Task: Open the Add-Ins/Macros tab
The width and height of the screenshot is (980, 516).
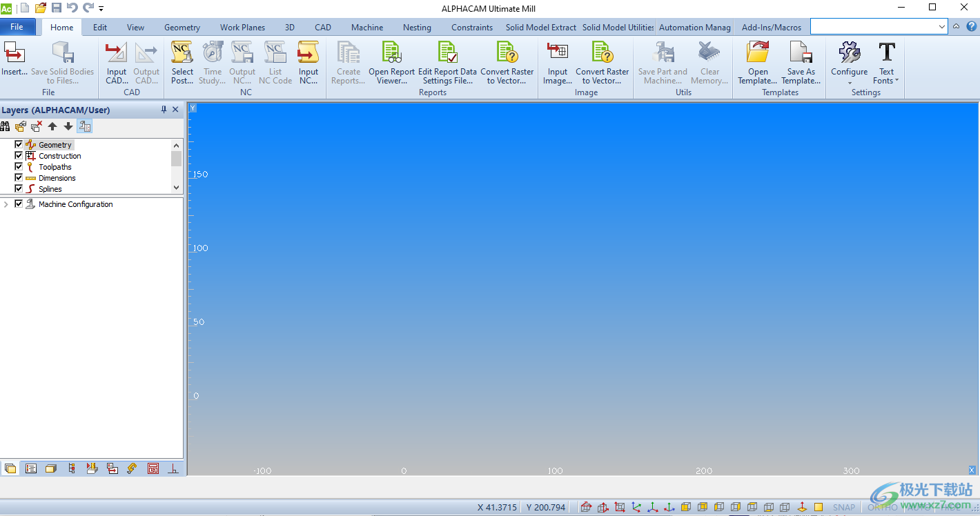Action: (772, 28)
